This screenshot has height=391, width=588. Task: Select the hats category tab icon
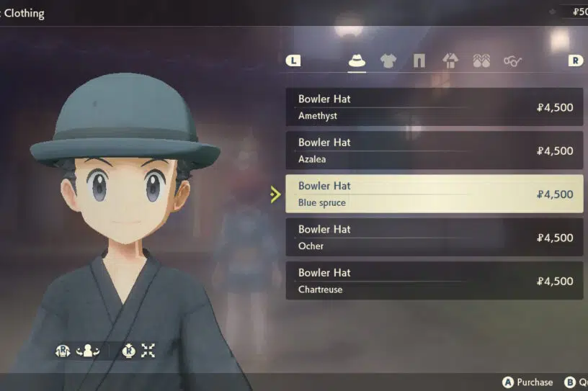pyautogui.click(x=357, y=60)
